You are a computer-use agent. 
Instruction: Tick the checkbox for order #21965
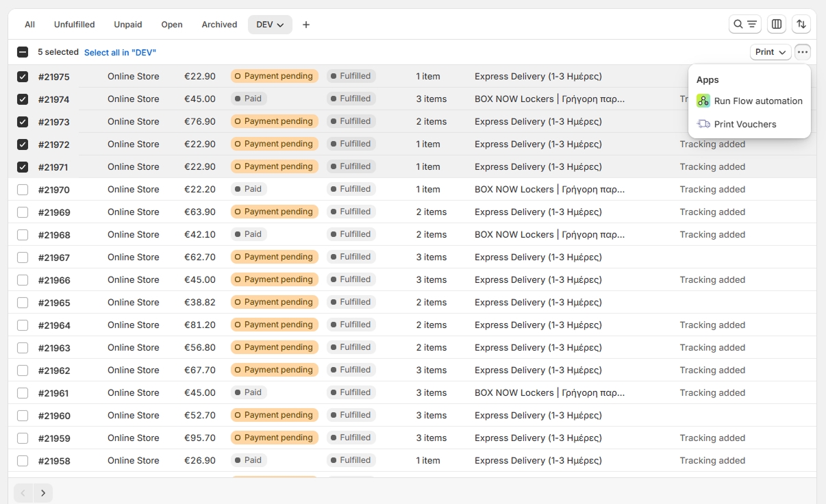coord(23,303)
